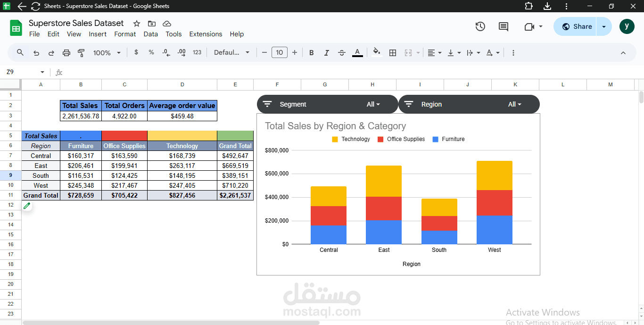Open the Name box dropdown arrow
This screenshot has height=325, width=644.
tap(42, 72)
